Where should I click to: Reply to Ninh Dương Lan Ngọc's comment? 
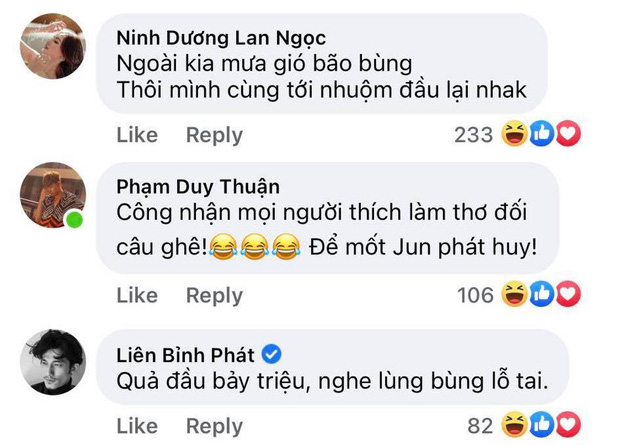pos(214,135)
